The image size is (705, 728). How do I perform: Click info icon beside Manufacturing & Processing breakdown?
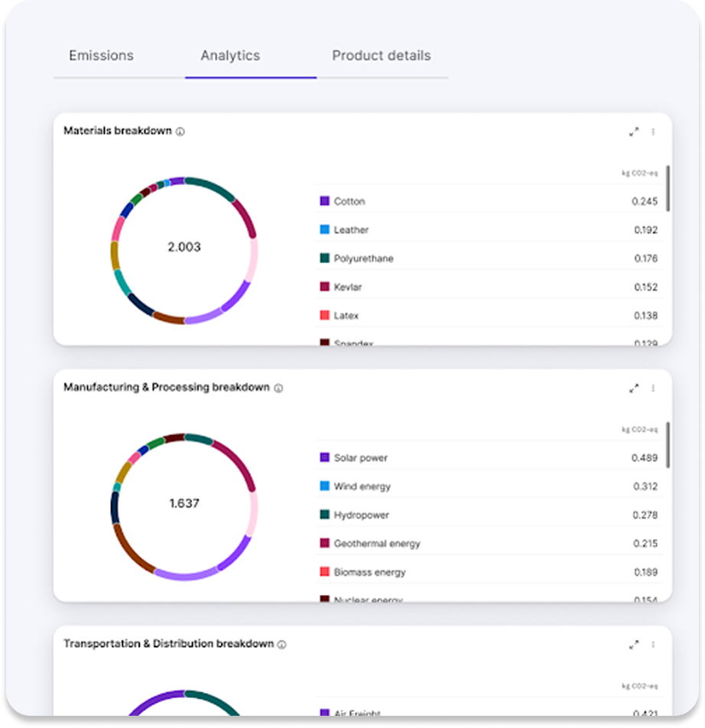click(278, 388)
